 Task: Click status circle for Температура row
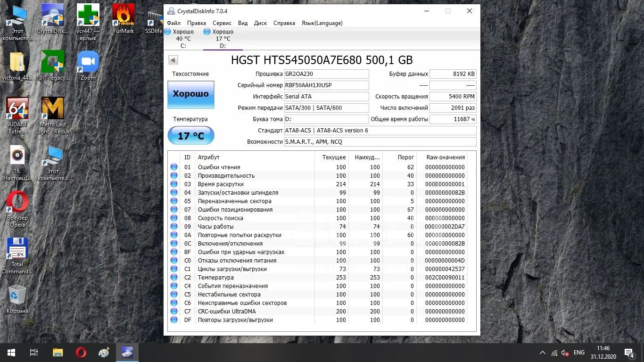tap(174, 277)
